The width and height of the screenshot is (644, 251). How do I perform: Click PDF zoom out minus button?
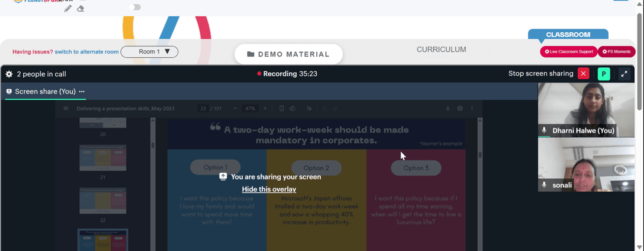(x=235, y=109)
